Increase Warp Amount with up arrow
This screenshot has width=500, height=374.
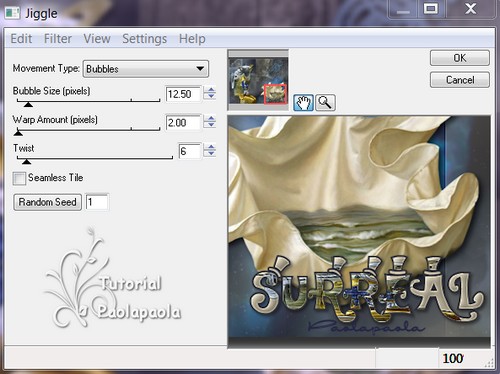coord(210,118)
